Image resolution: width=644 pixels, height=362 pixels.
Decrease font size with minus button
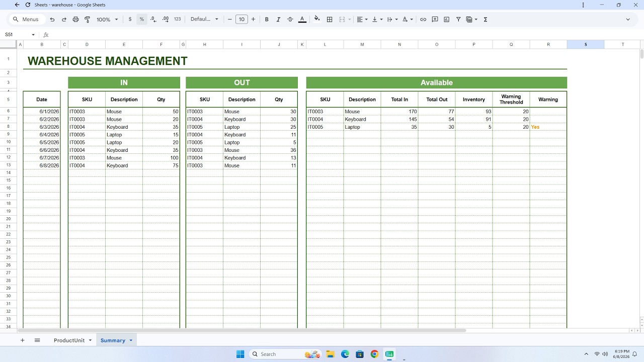tap(230, 19)
